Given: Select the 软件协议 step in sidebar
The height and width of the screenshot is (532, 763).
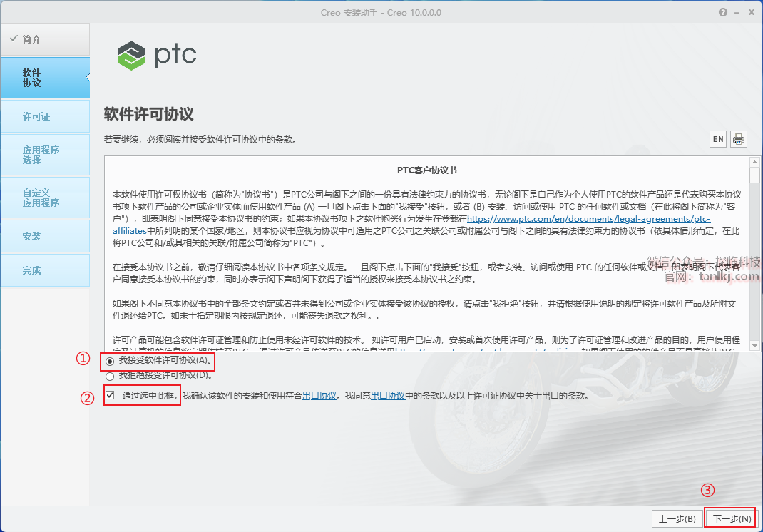Looking at the screenshot, I should [45, 78].
